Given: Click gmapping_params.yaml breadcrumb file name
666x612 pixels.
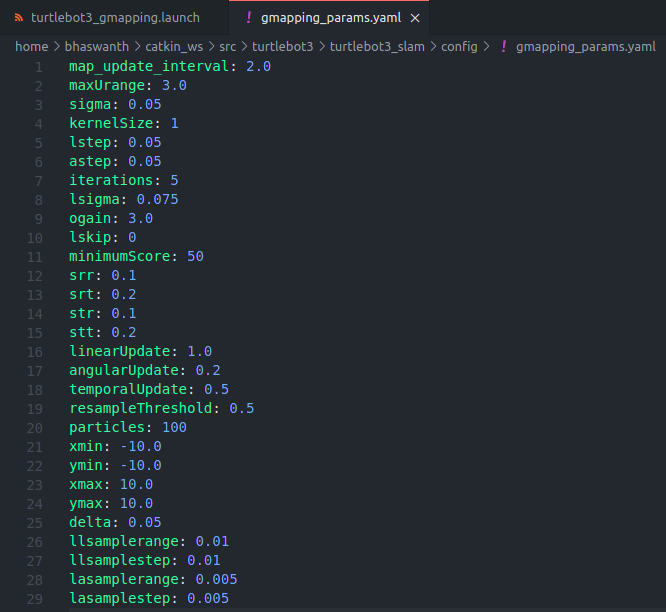Looking at the screenshot, I should (x=586, y=47).
